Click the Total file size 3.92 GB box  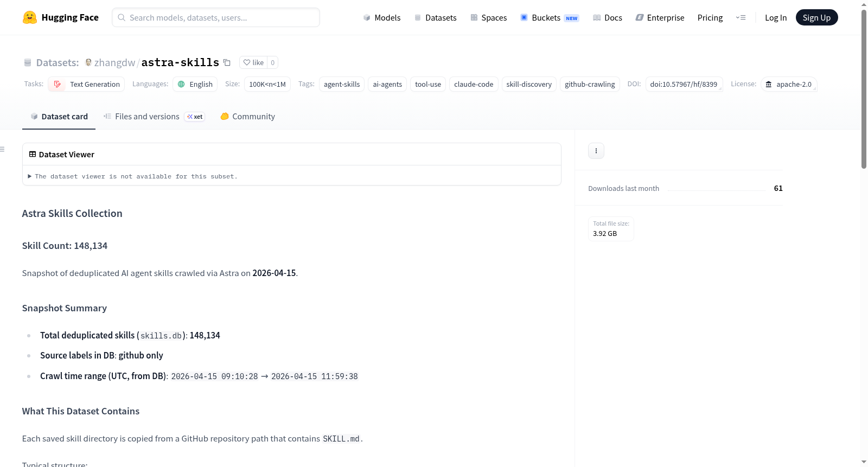611,229
